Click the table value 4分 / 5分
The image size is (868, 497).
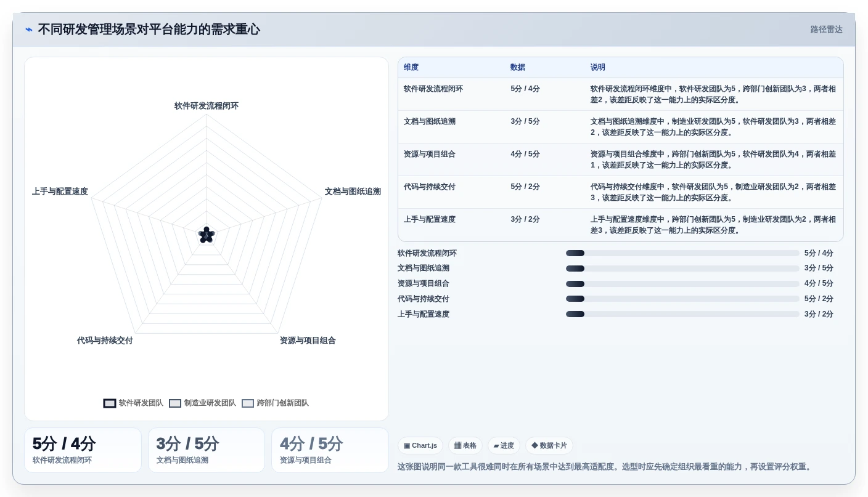click(x=525, y=154)
